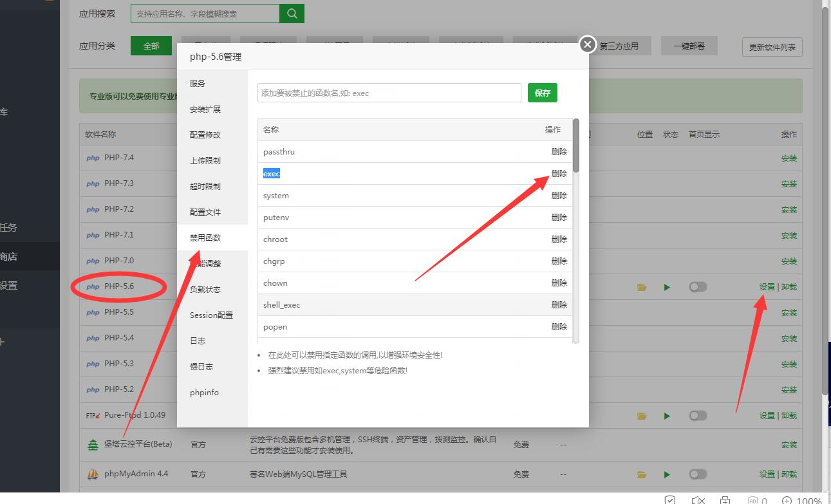Delete the exec disabled function entry
The height and width of the screenshot is (504, 831).
[x=559, y=174]
